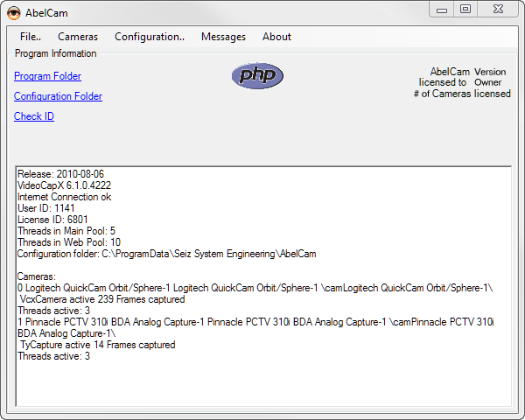Expand the Configuration.. menu

149,37
